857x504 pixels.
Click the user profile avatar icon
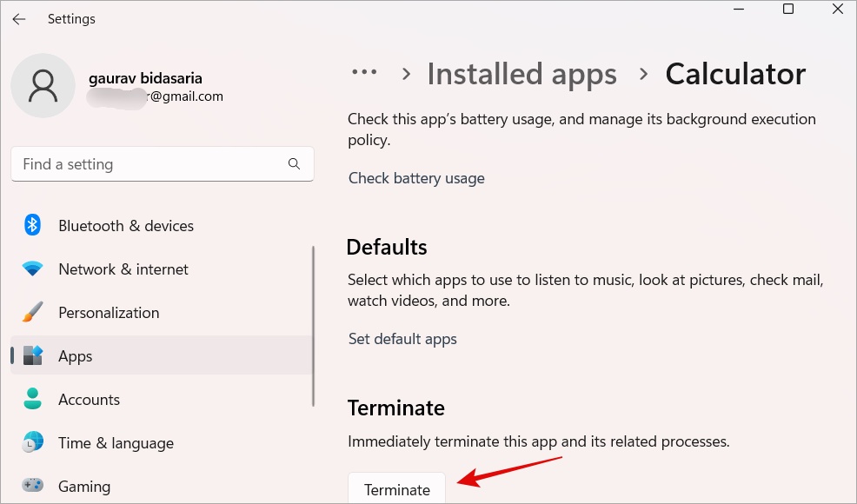pyautogui.click(x=43, y=86)
